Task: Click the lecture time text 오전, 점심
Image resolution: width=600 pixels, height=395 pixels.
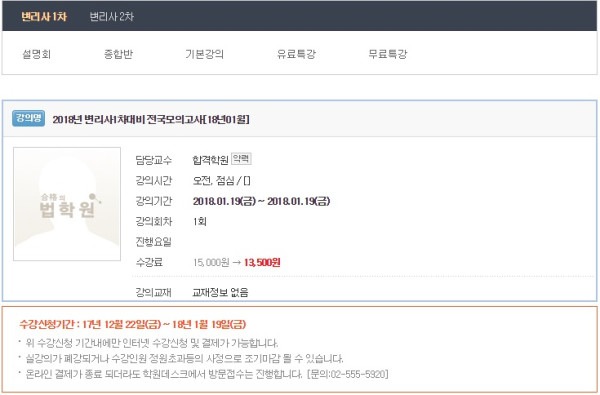Action: [221, 180]
